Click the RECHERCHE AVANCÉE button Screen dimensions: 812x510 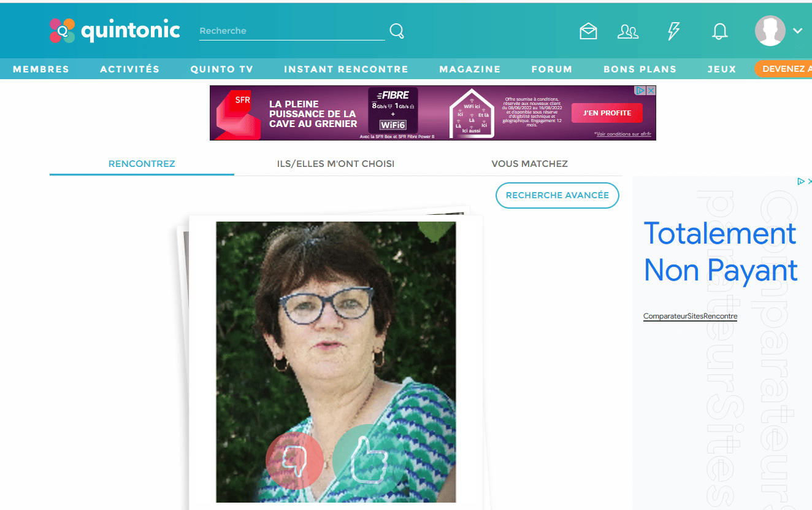(x=557, y=195)
